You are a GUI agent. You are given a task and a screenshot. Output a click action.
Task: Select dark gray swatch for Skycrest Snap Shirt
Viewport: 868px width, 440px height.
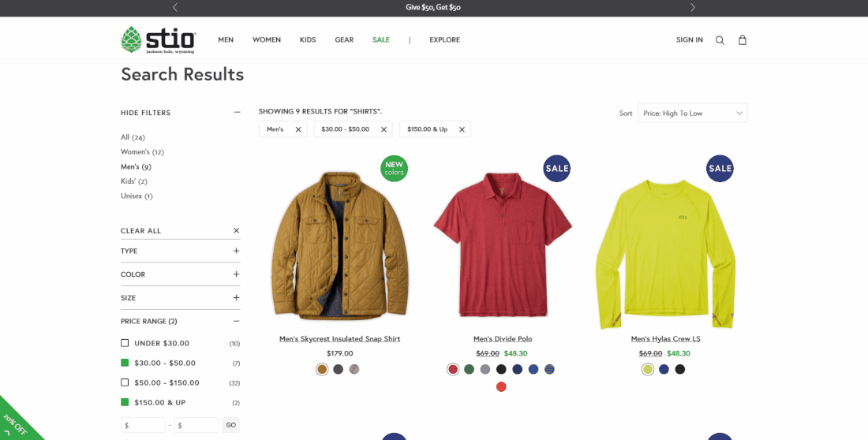pyautogui.click(x=339, y=369)
